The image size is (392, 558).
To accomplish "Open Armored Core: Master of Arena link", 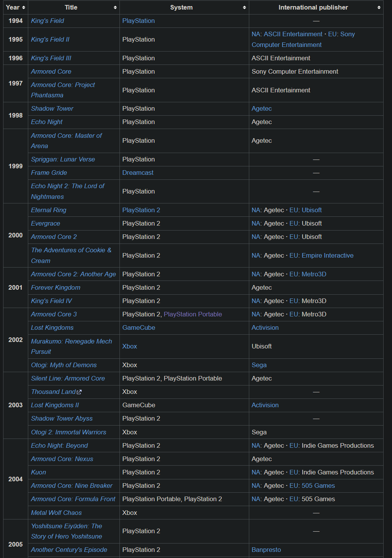I will pyautogui.click(x=66, y=141).
